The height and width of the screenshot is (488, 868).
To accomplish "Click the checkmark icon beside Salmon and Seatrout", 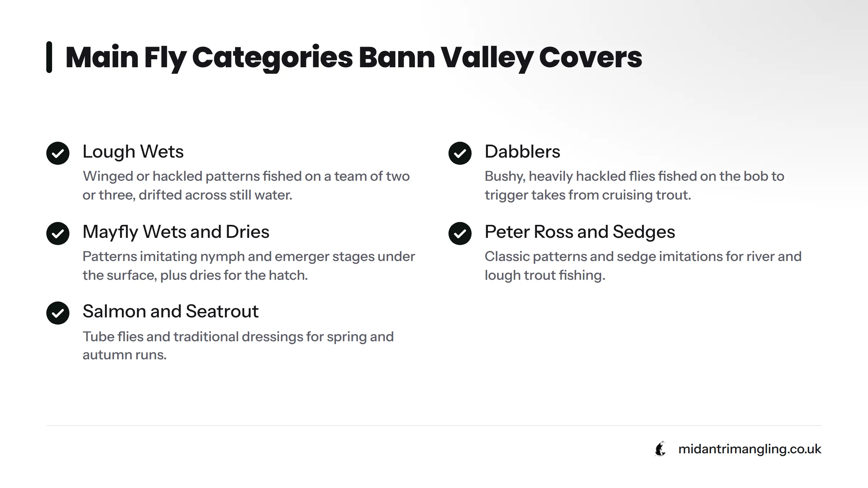I will click(x=58, y=313).
